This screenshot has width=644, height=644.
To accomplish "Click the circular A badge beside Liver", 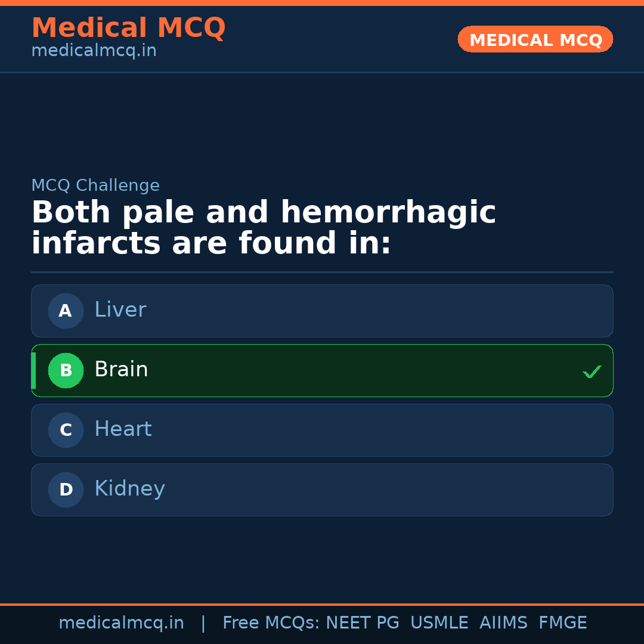I will point(66,311).
